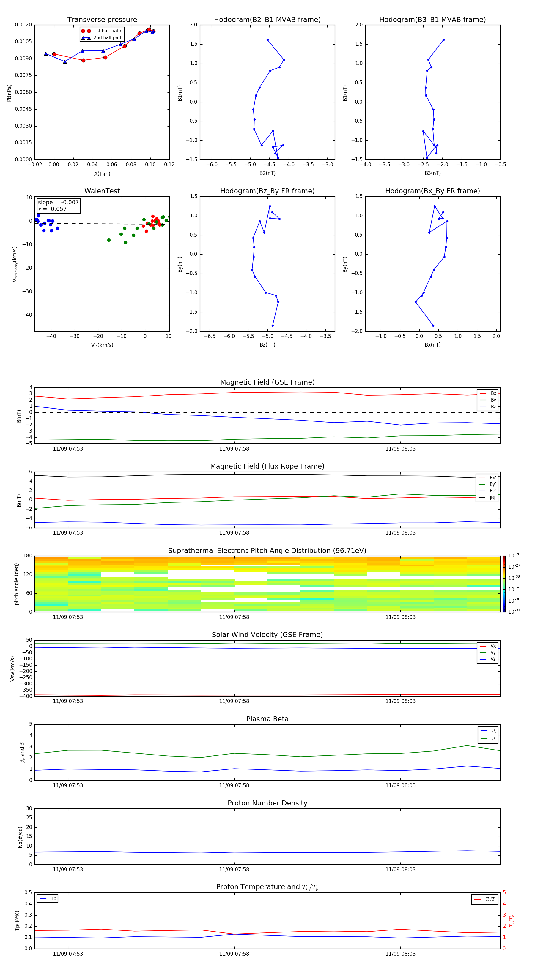Viewport: 535px width, 980px height.
Task: Click the "Hodogram(B2_B1 MVAB frame)" title
Action: [267, 20]
